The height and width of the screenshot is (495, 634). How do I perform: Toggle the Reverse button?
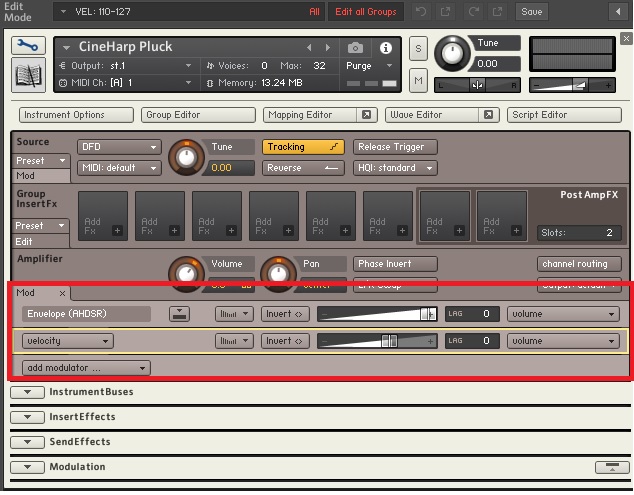pos(303,168)
